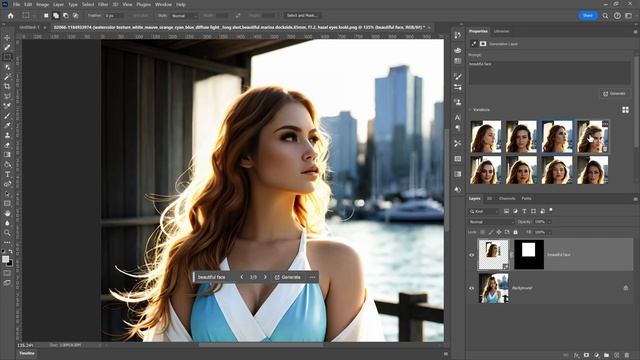Toggle lock all padlock
This screenshot has width=640, height=360.
point(516,232)
